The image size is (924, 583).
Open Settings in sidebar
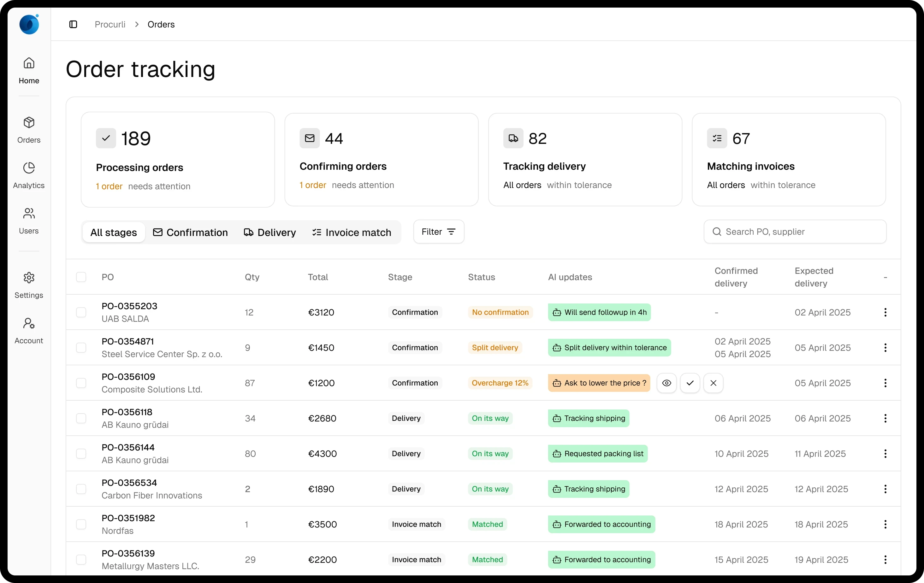[29, 286]
